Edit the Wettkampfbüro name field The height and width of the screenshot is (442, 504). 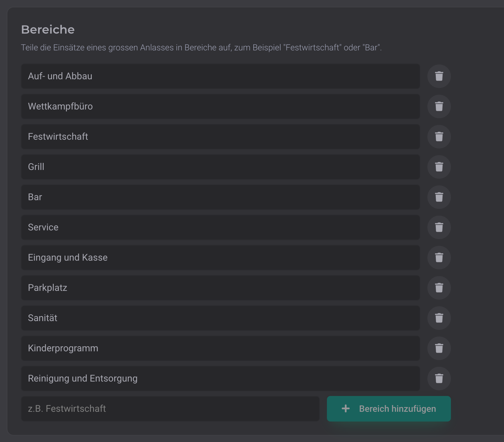220,106
